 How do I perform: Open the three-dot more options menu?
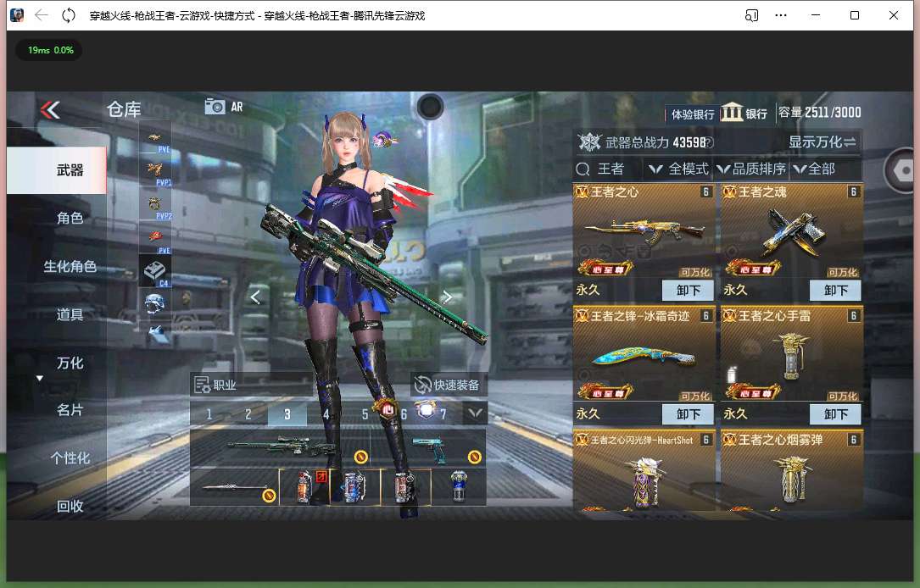click(781, 15)
